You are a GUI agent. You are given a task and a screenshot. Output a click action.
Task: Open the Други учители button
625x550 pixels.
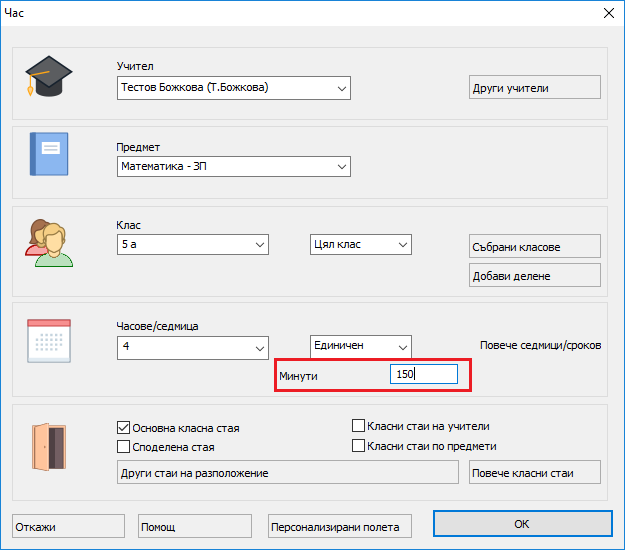pyautogui.click(x=535, y=87)
